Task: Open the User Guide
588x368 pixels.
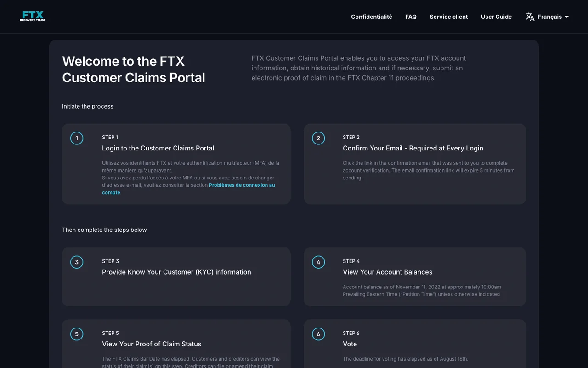Action: tap(496, 17)
